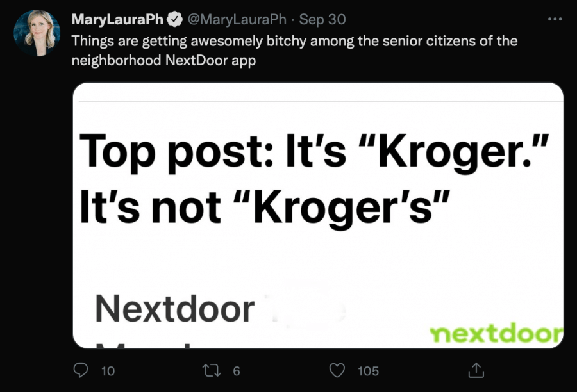
Task: Click the ellipsis icon on the tweet
Action: 555,19
